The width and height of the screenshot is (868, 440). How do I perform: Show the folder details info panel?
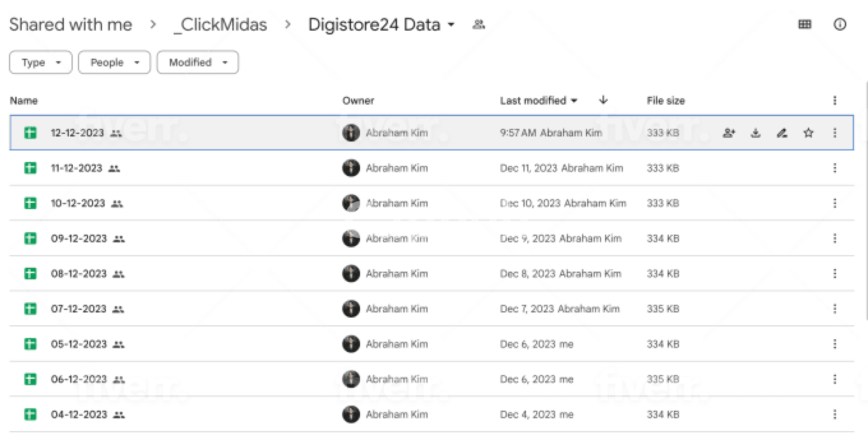[x=840, y=24]
